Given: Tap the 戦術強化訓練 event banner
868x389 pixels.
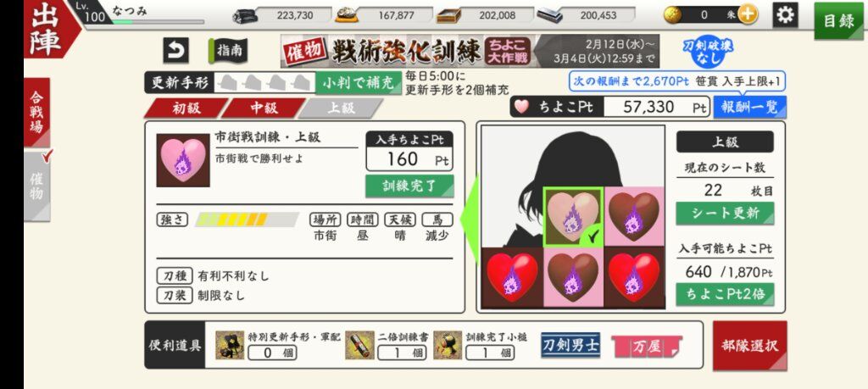Looking at the screenshot, I should (x=470, y=51).
